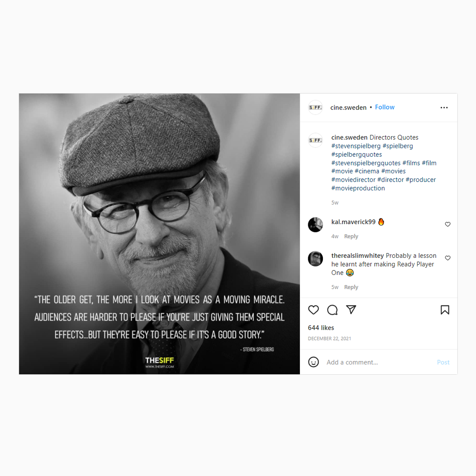Like the post with the heart icon
Image resolution: width=476 pixels, height=476 pixels.
pyautogui.click(x=313, y=310)
